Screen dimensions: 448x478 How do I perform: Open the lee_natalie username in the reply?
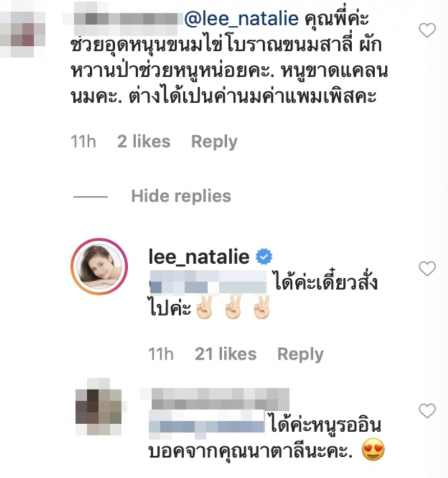(199, 257)
